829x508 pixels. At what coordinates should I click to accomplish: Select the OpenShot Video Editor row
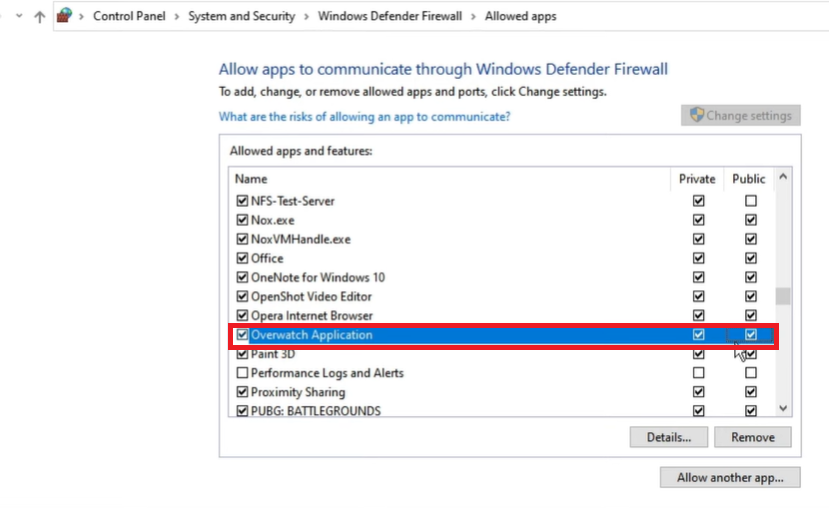[x=311, y=297]
